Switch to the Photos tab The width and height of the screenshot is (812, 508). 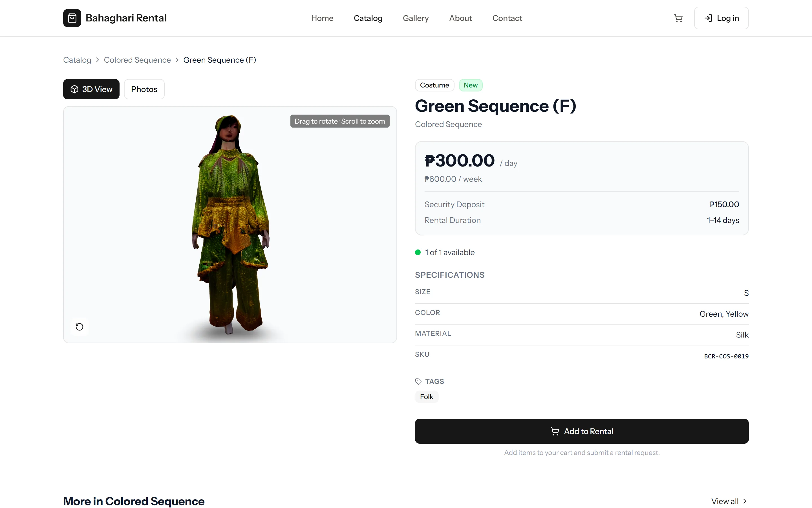click(x=144, y=89)
